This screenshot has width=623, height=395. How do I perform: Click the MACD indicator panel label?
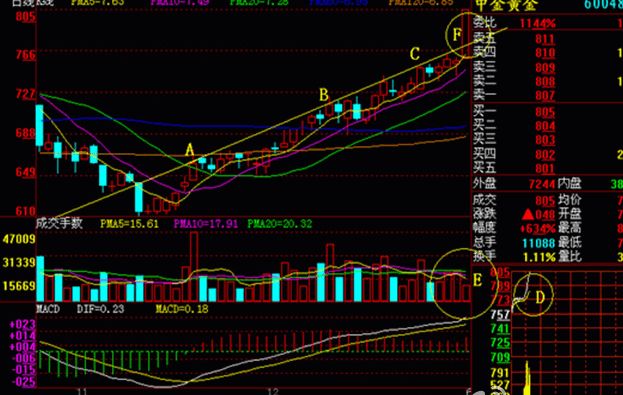[x=48, y=309]
